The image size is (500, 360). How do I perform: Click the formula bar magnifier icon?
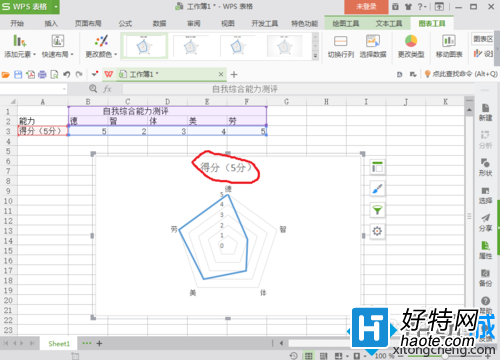pos(93,89)
